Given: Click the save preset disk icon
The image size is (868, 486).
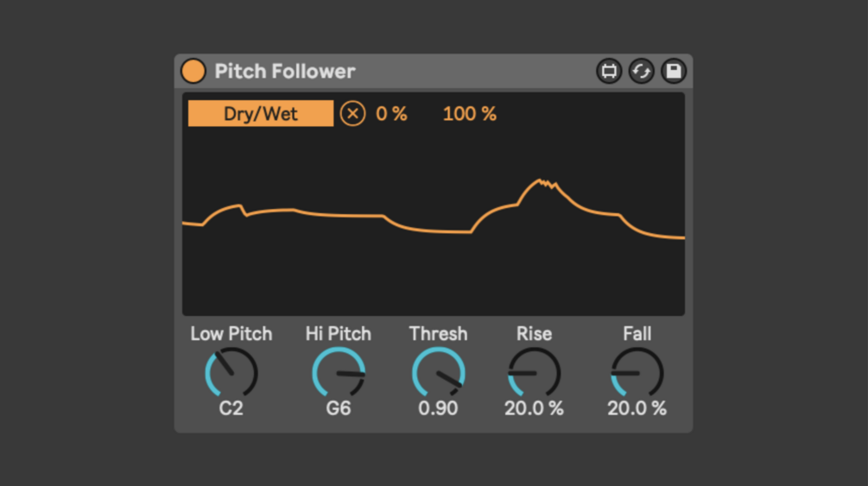Looking at the screenshot, I should (674, 72).
